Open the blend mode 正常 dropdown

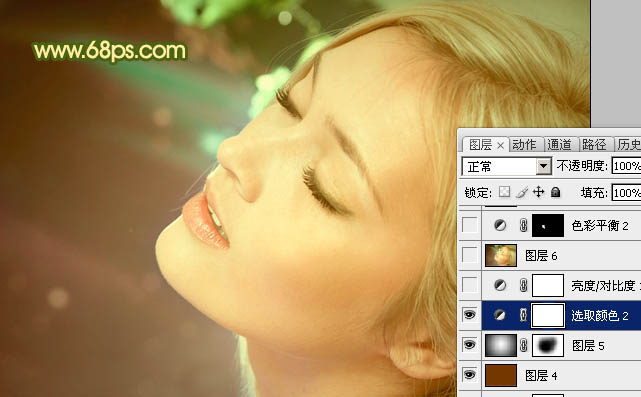[x=507, y=166]
